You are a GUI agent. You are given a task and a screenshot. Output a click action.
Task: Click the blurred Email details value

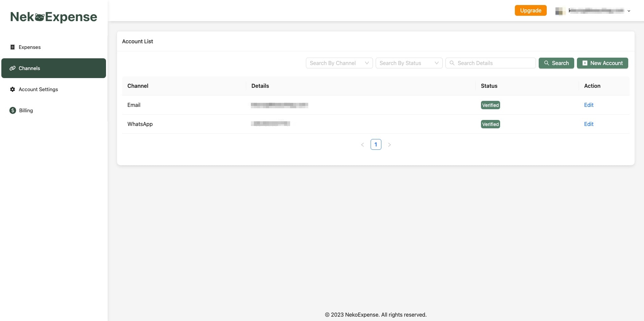click(x=279, y=105)
